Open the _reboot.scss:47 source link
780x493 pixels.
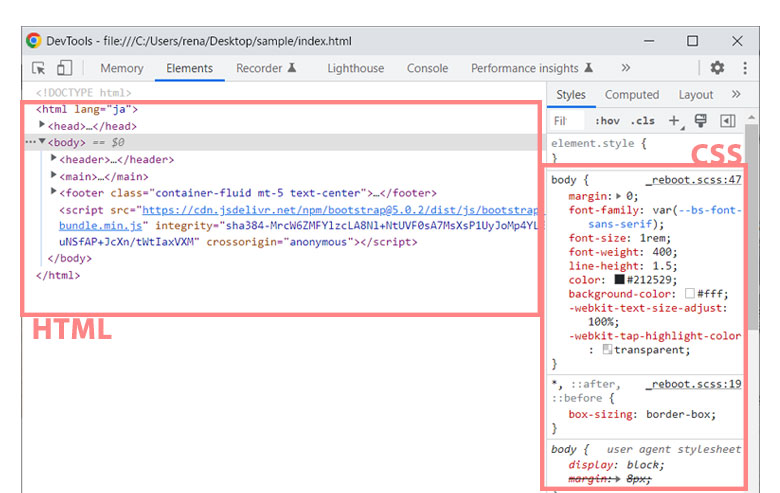(693, 180)
